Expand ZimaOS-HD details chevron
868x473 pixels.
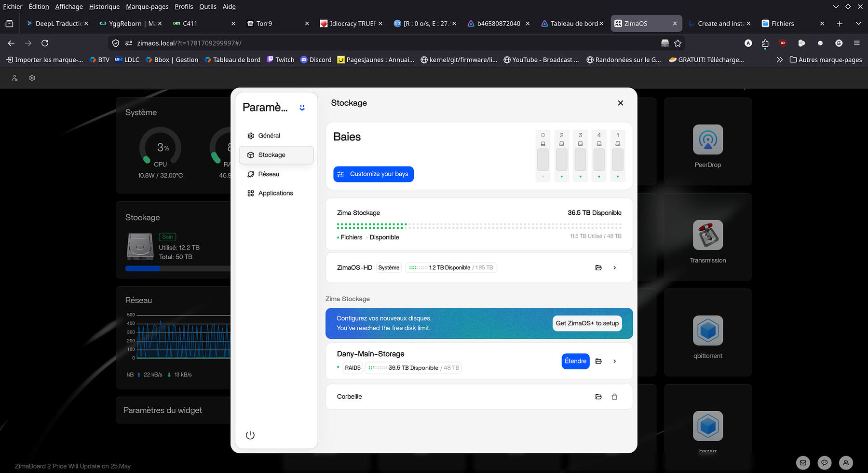tap(614, 268)
